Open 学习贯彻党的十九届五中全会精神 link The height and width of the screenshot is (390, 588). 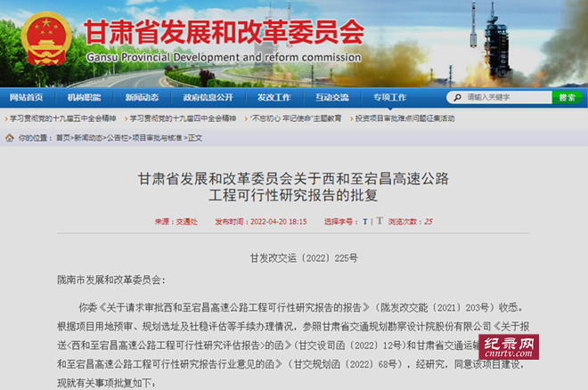tap(63, 118)
